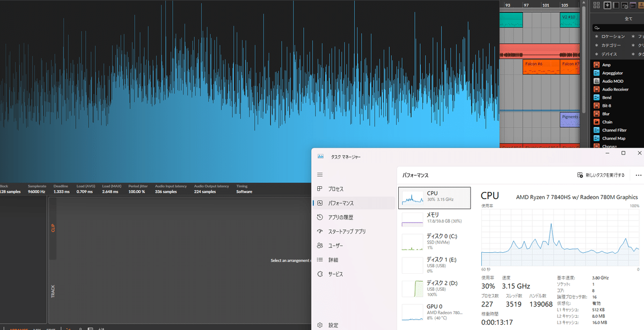Image resolution: width=644 pixels, height=330 pixels.
Task: Open サービス page in Task Manager
Action: click(354, 274)
